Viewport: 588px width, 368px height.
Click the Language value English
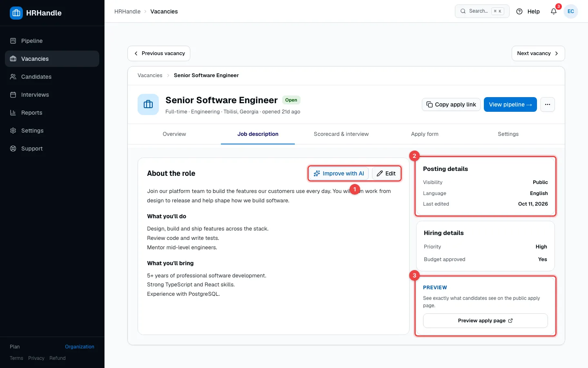(539, 193)
